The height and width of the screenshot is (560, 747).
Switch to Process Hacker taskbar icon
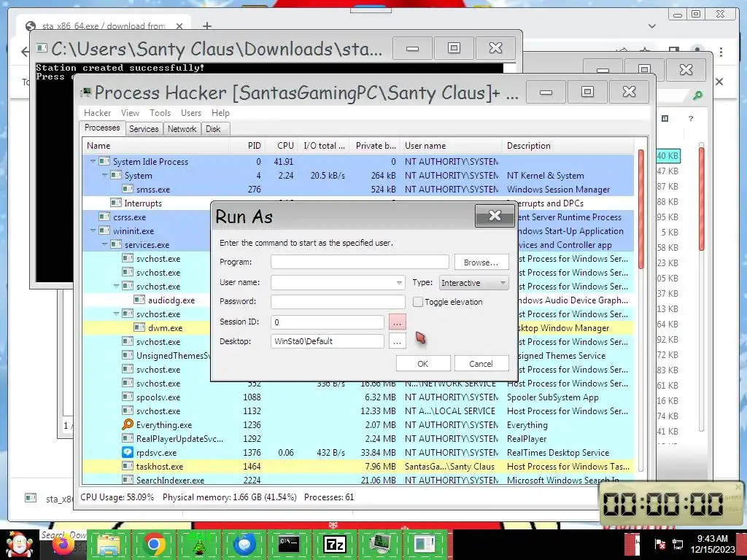tap(379, 545)
